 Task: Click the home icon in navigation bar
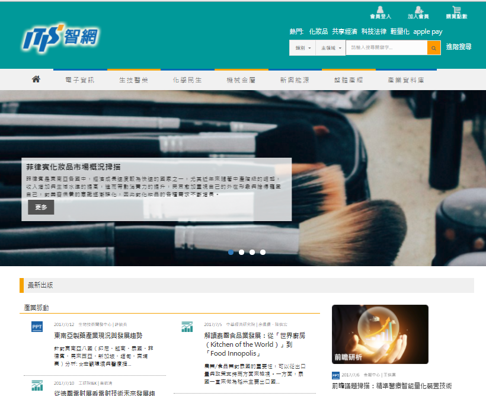point(36,79)
